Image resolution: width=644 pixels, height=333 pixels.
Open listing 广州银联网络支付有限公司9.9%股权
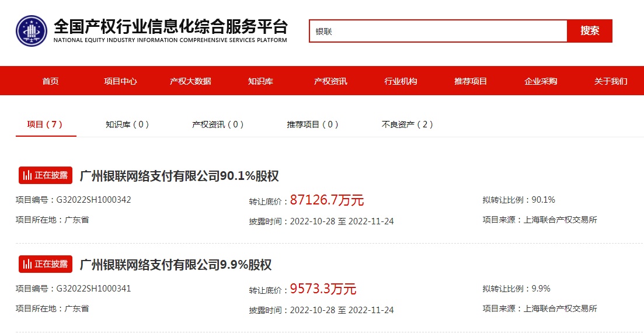point(175,265)
